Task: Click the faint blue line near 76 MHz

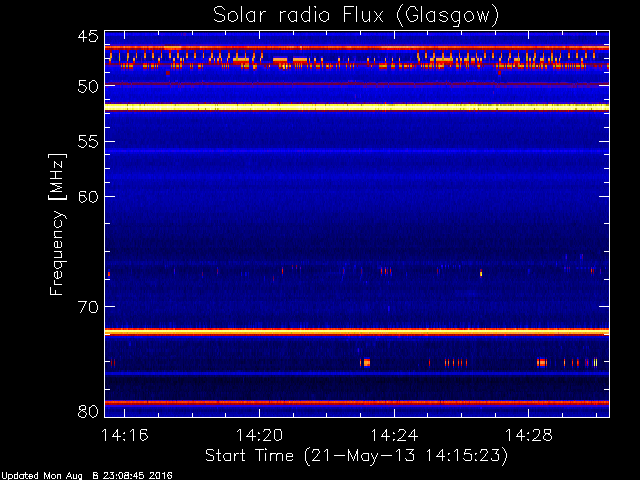Action: click(357, 373)
